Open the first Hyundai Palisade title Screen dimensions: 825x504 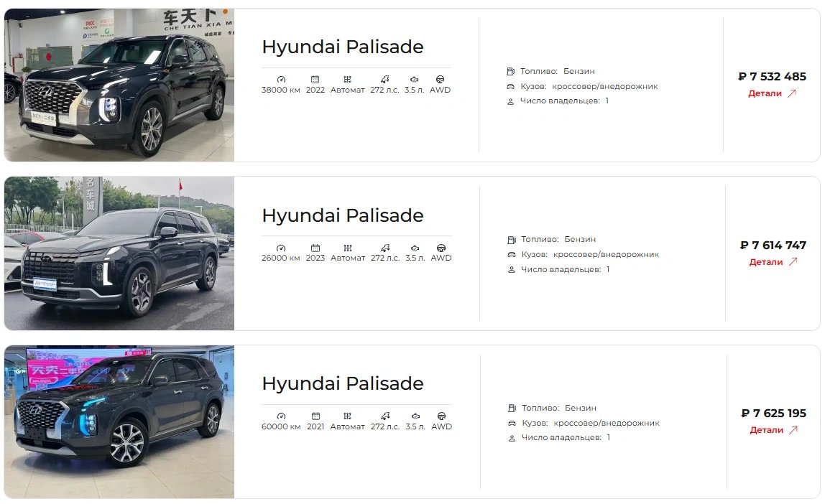pyautogui.click(x=343, y=47)
